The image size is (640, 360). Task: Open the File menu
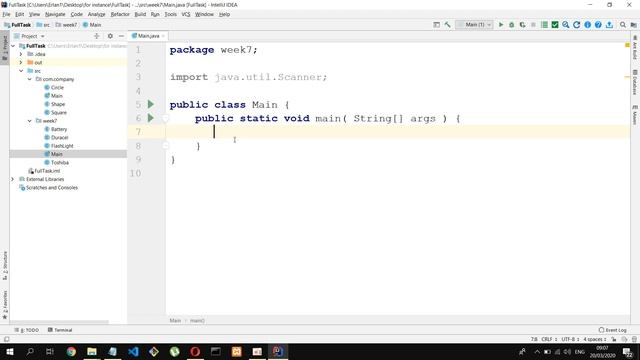click(x=7, y=14)
